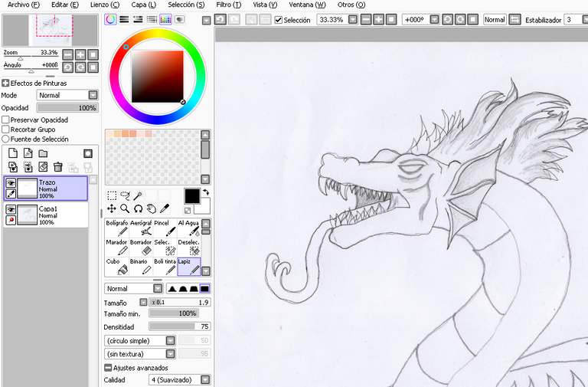Show the color wheel panel

pyautogui.click(x=110, y=19)
